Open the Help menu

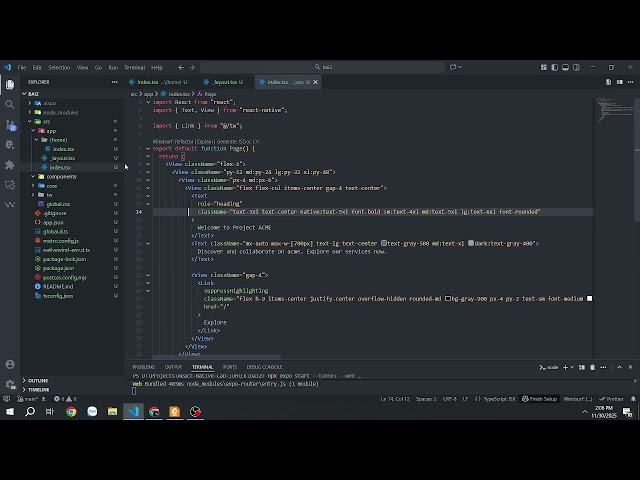click(x=157, y=67)
